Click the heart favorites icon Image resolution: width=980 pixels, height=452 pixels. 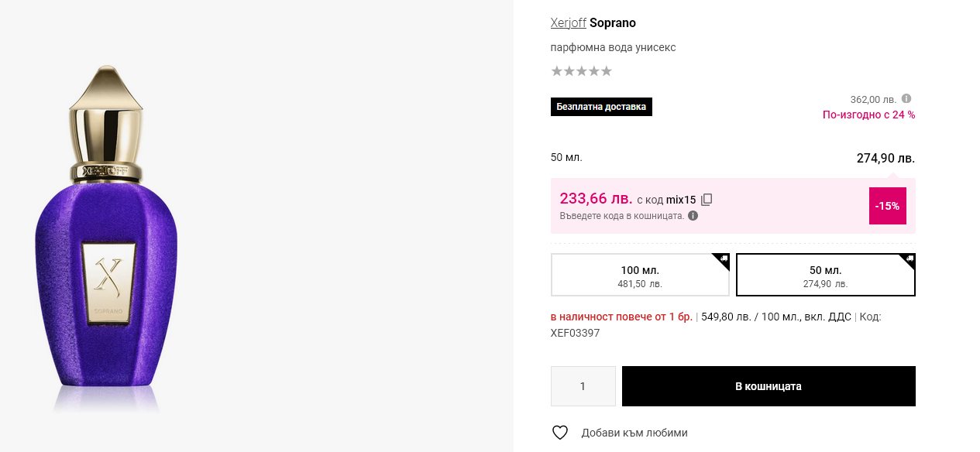560,433
